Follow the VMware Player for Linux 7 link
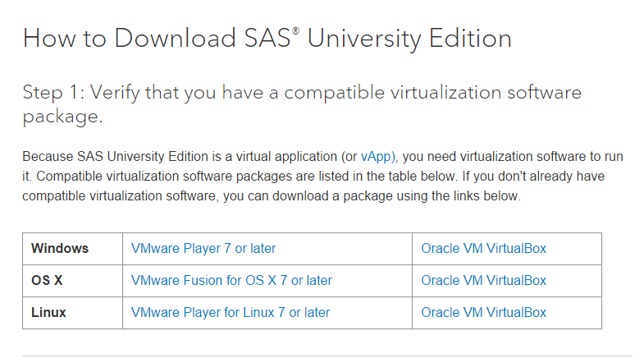This screenshot has width=644, height=363. (231, 312)
